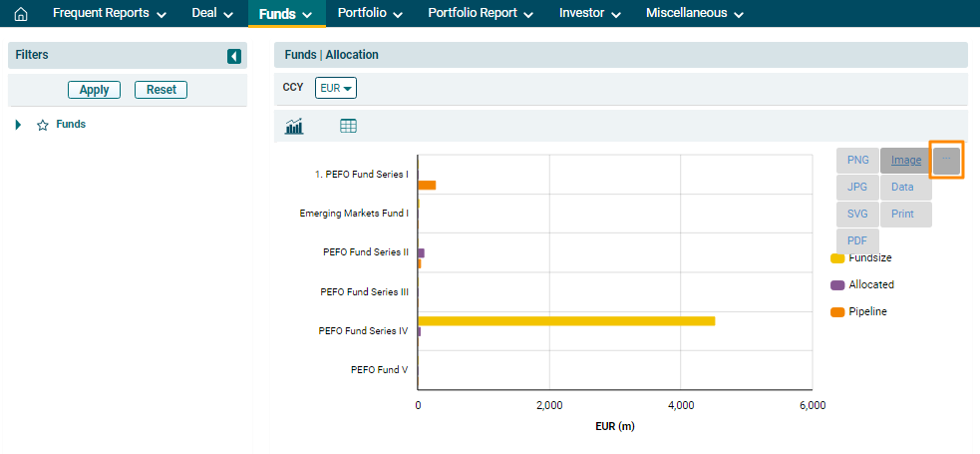Viewport: 980px width, 454px height.
Task: Open the Miscellaneous menu
Action: point(694,14)
